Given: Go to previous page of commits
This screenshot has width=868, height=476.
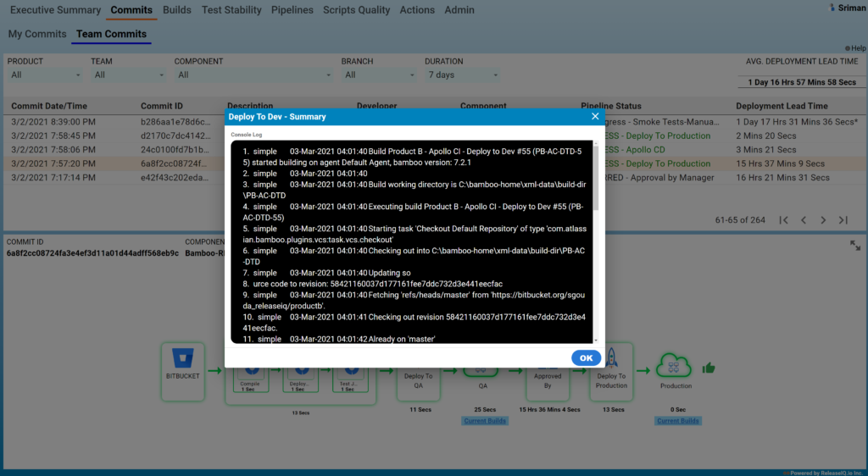Looking at the screenshot, I should click(804, 220).
